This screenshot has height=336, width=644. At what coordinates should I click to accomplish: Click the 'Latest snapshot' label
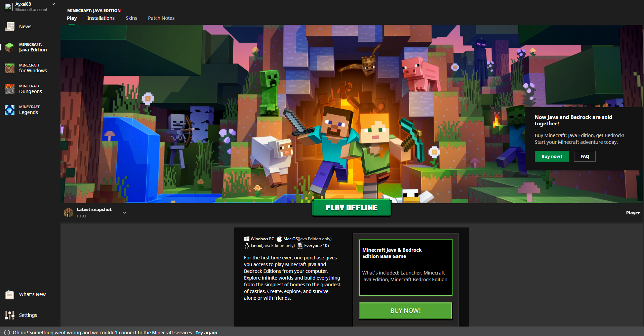(x=94, y=209)
